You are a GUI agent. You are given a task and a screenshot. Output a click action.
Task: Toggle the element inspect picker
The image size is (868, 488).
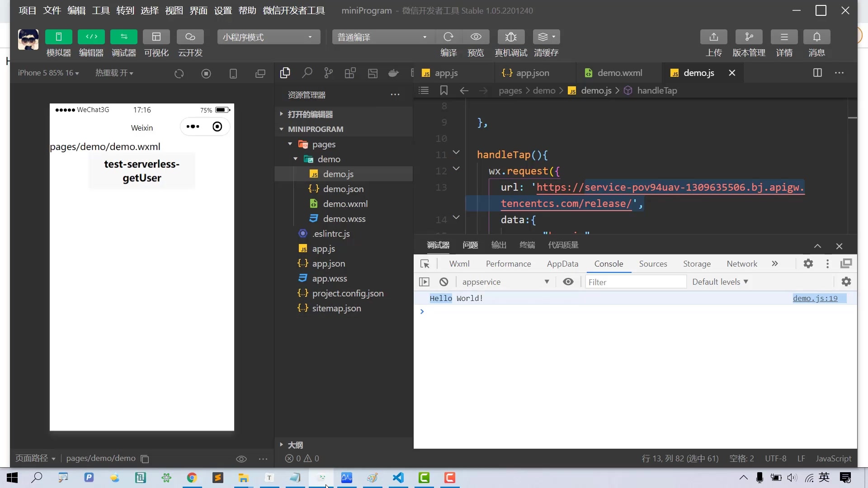[x=425, y=264]
